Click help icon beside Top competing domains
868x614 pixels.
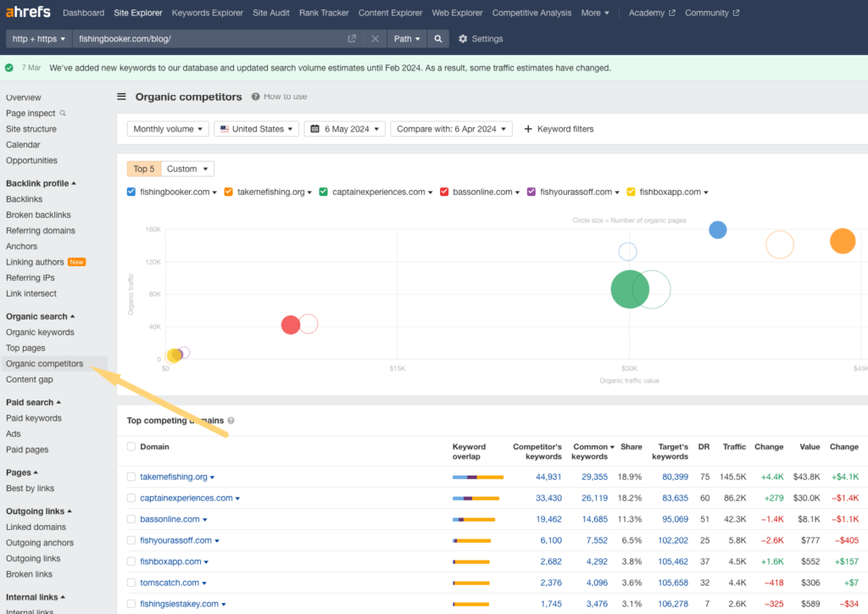point(231,420)
